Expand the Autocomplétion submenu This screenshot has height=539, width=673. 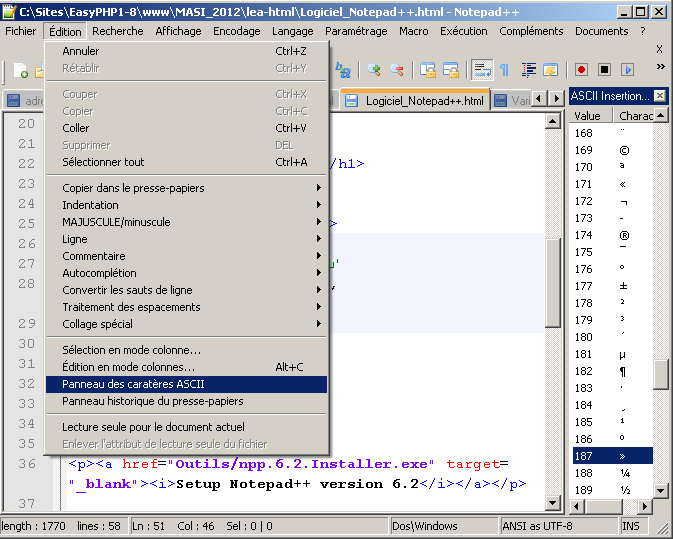[x=186, y=273]
